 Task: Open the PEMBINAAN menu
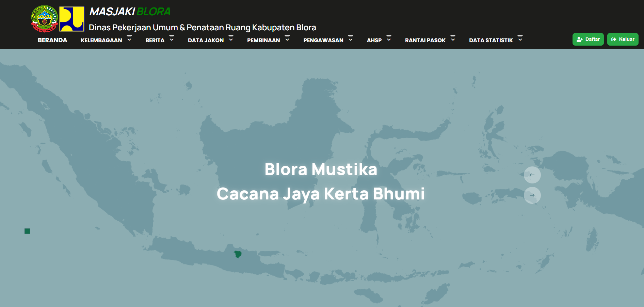coord(263,40)
